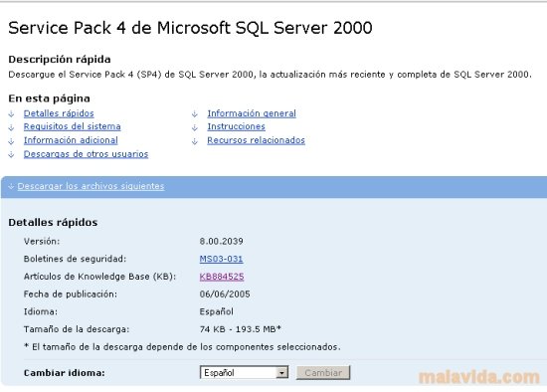The image size is (547, 392).
Task: Click the arrow icon beside Recursos relacionados
Action: point(195,141)
